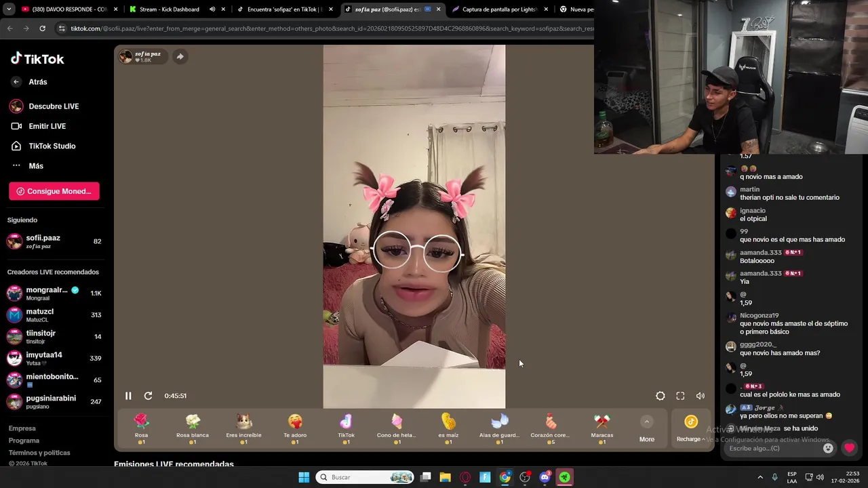Open aamanda.333 Botaloooo chat comment
The height and width of the screenshot is (488, 868).
(787, 256)
